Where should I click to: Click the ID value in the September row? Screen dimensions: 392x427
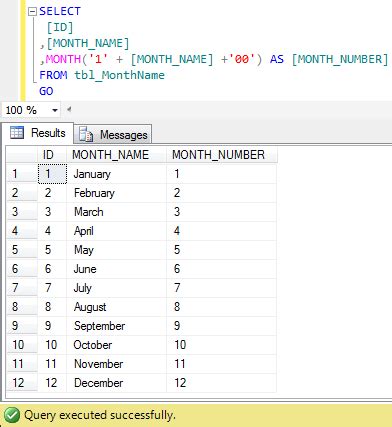coord(52,326)
